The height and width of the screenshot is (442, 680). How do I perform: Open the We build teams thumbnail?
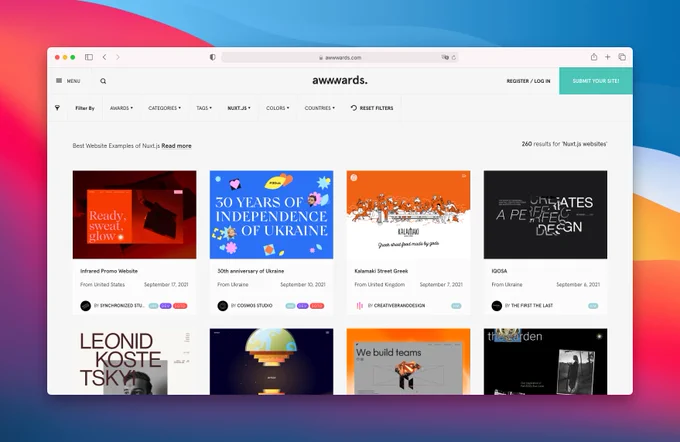409,361
